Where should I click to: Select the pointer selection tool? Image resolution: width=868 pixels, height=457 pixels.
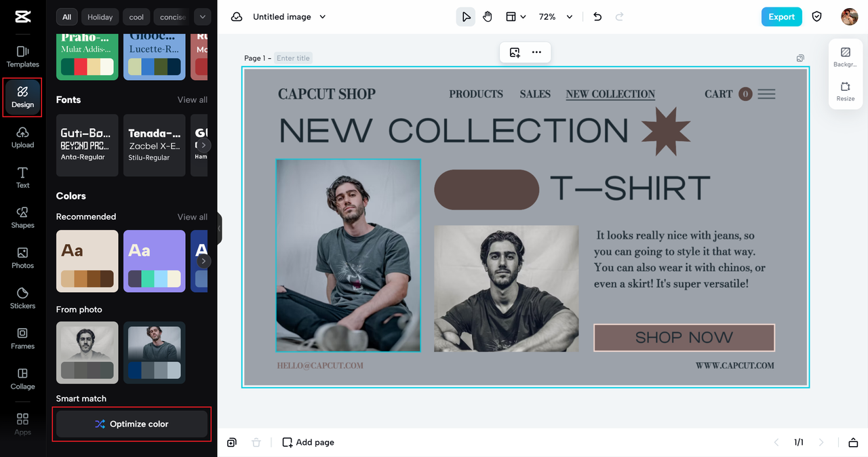466,17
